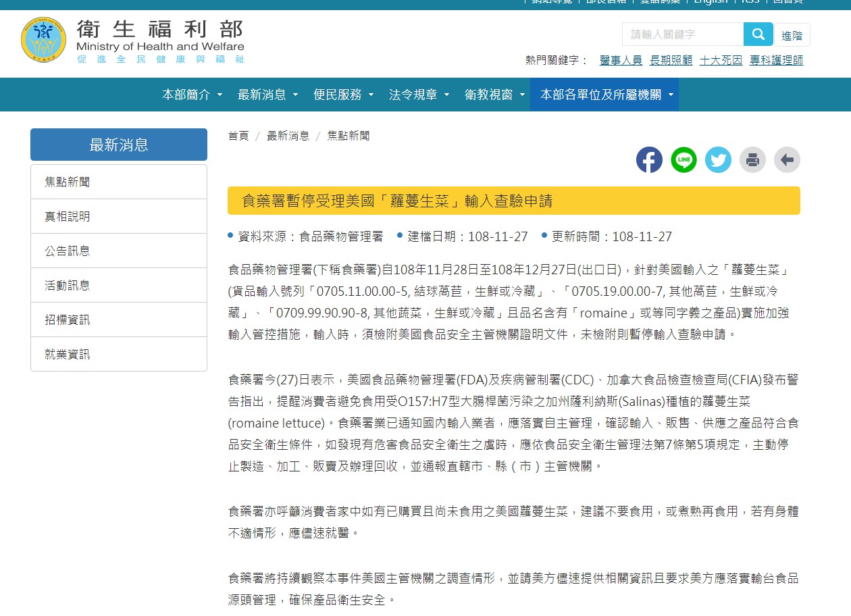Viewport: 851px width, 616px height.
Task: Click the 專科護理師 hot keyword link
Action: click(x=776, y=60)
